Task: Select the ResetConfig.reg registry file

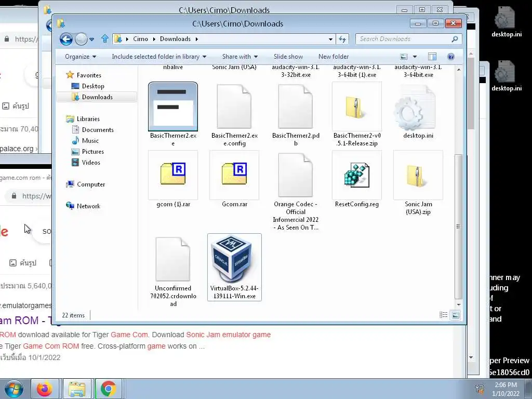Action: coord(357,179)
